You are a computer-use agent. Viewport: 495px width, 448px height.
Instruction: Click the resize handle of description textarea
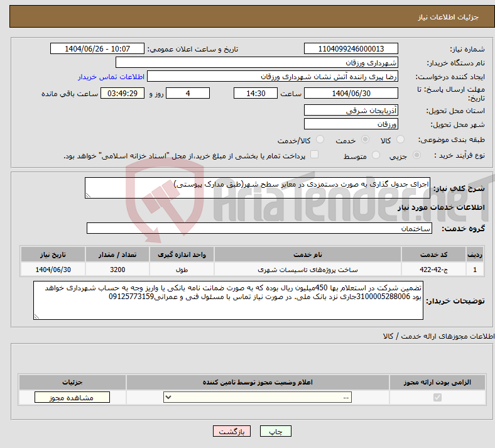(89, 195)
